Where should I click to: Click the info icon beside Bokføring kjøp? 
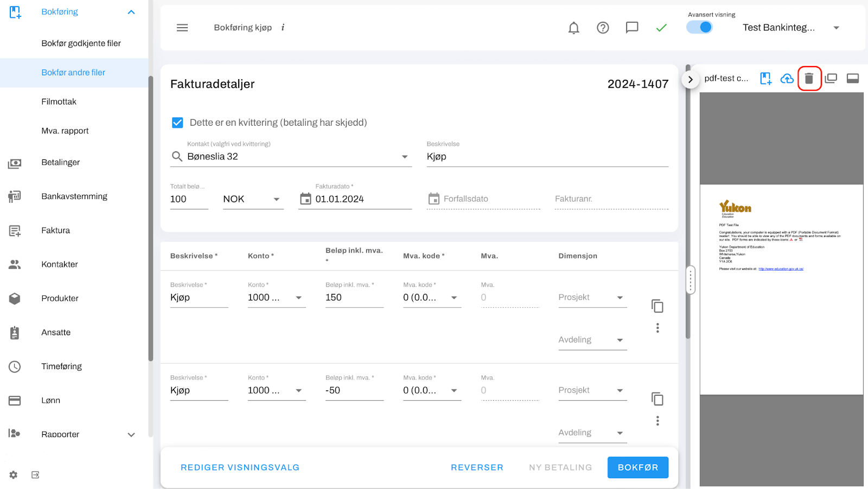pyautogui.click(x=283, y=28)
